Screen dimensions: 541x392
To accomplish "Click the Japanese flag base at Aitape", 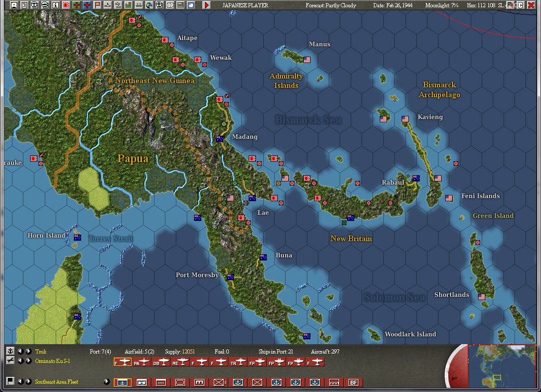I will point(165,40).
